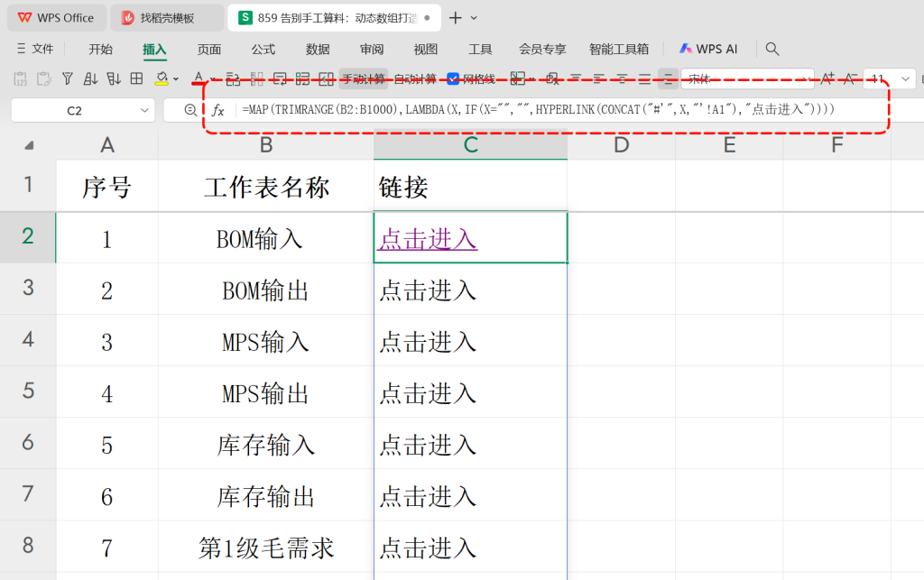Click the zoom magnifier beside formula bar

coord(189,110)
